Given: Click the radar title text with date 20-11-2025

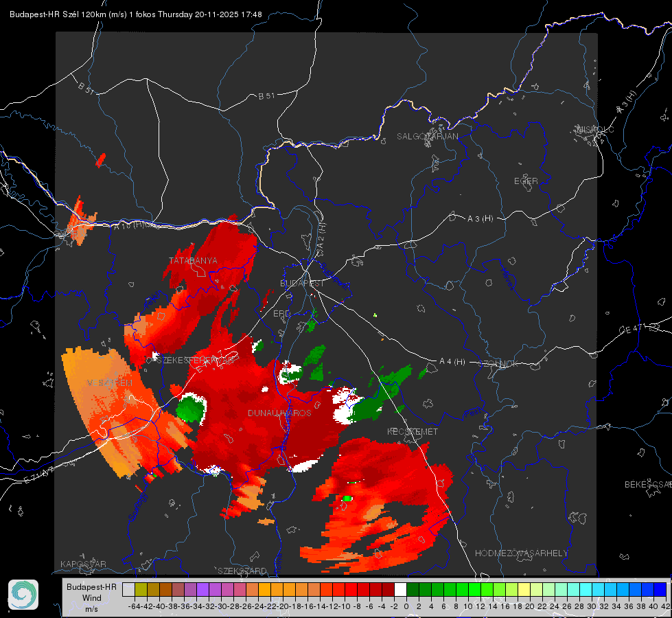Looking at the screenshot, I should pos(135,14).
